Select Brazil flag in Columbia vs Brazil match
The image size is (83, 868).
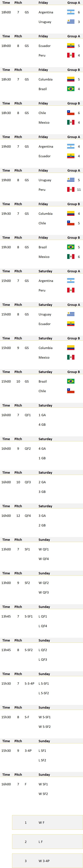(x=71, y=89)
